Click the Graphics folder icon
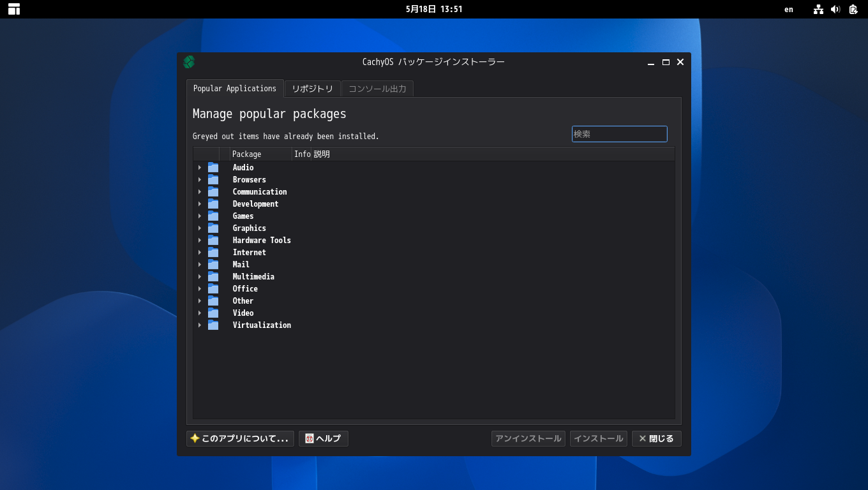Image resolution: width=868 pixels, height=490 pixels. 213,228
